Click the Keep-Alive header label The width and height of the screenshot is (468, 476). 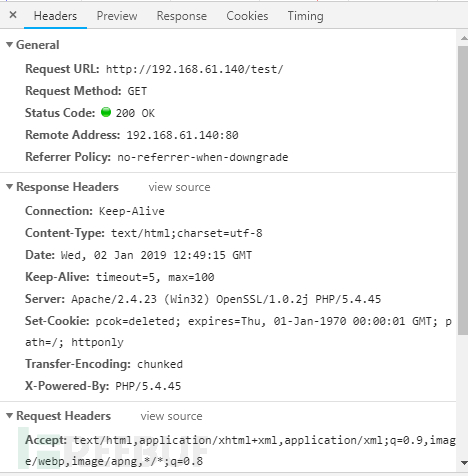click(57, 277)
